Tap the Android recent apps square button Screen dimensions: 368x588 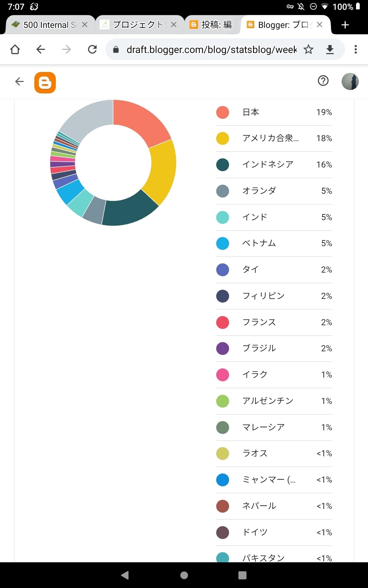(242, 575)
